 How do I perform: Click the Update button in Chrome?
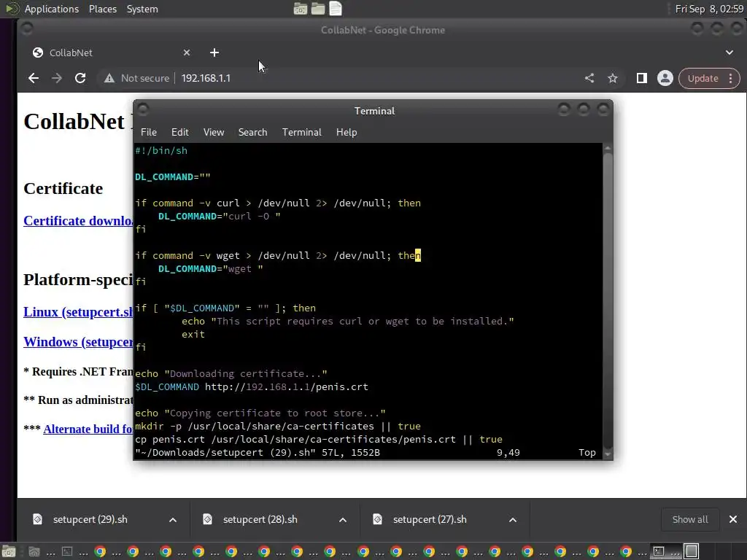(703, 78)
